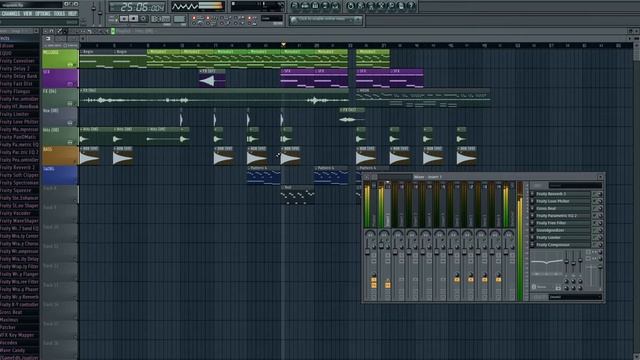
Task: Select Fruity Vocoder in browser list
Action: coord(15,213)
